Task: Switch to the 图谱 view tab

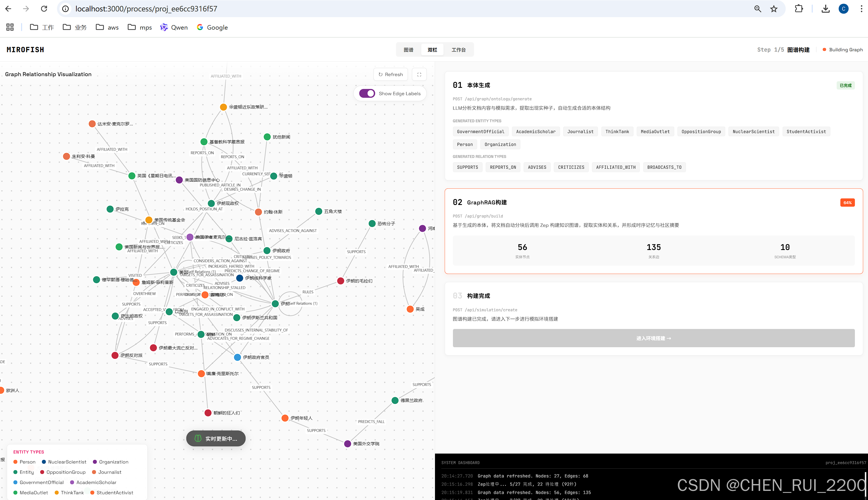Action: click(x=408, y=50)
